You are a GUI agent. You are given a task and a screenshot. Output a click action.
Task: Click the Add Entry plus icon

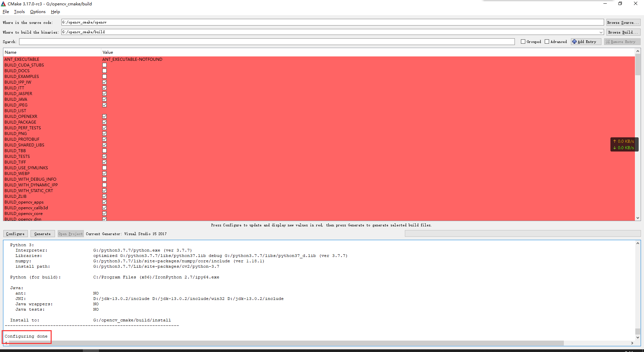point(574,41)
